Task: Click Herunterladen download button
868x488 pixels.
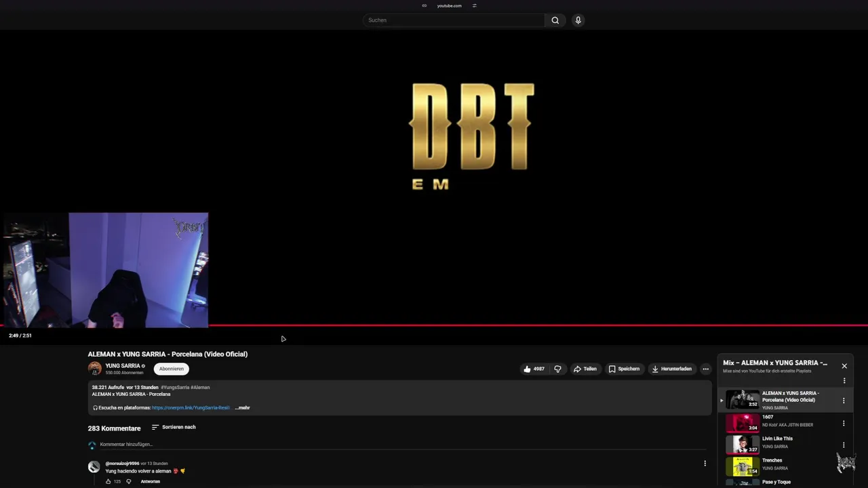Action: [x=671, y=369]
